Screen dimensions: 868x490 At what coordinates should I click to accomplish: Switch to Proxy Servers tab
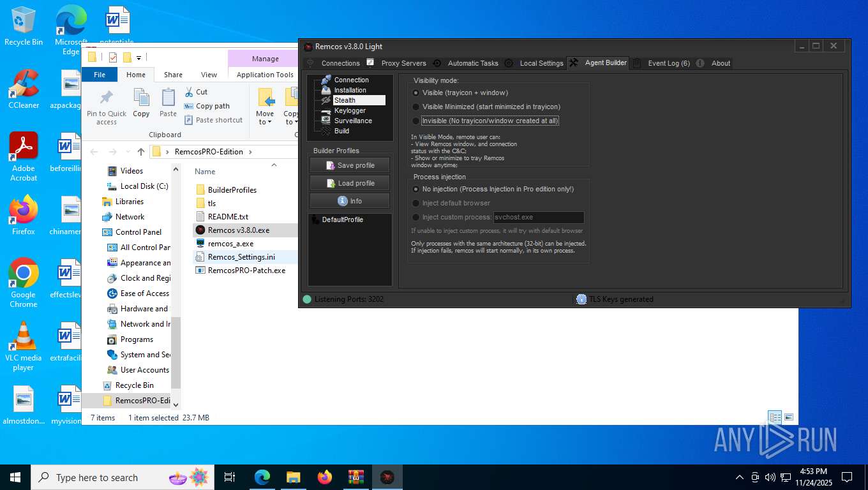pos(396,63)
